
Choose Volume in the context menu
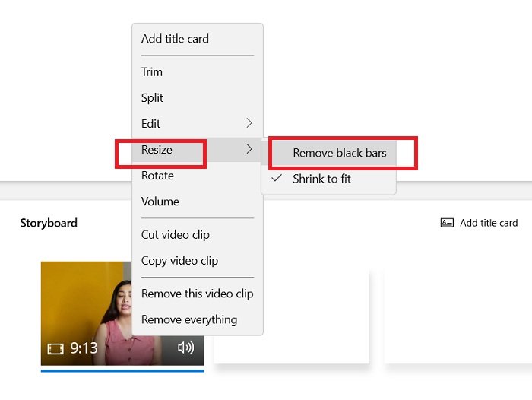click(197, 202)
